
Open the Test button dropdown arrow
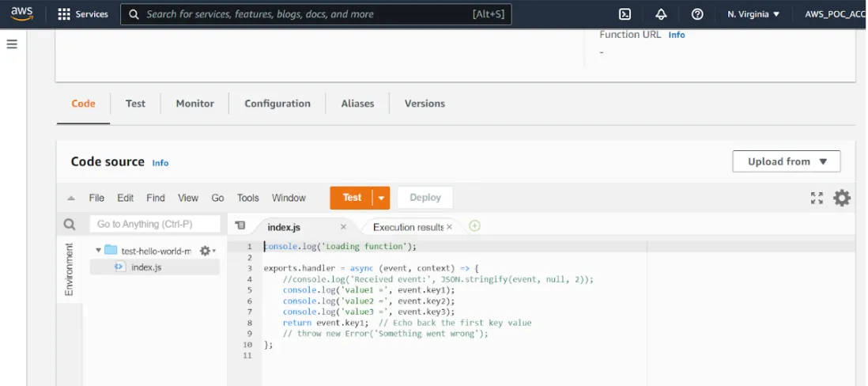pyautogui.click(x=381, y=198)
